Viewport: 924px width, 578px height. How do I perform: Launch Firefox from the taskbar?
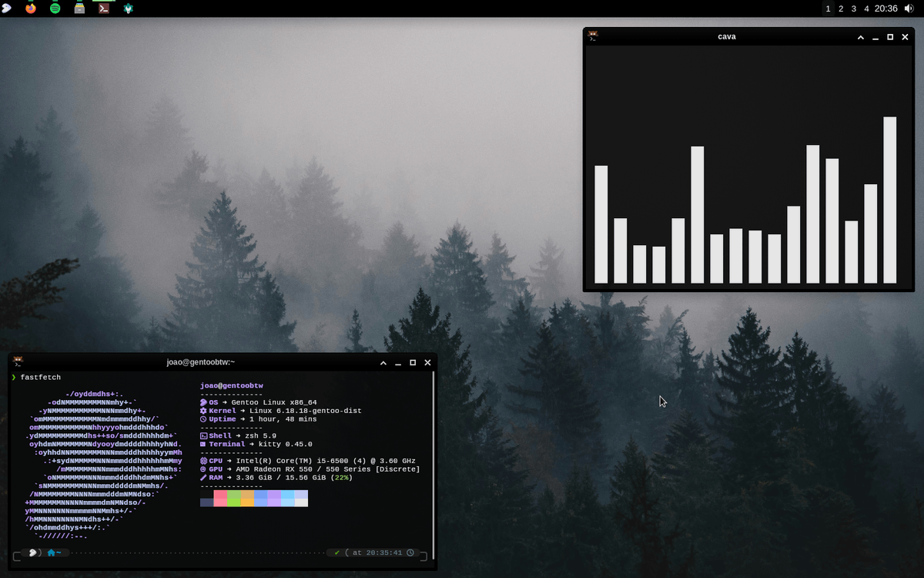click(x=30, y=8)
